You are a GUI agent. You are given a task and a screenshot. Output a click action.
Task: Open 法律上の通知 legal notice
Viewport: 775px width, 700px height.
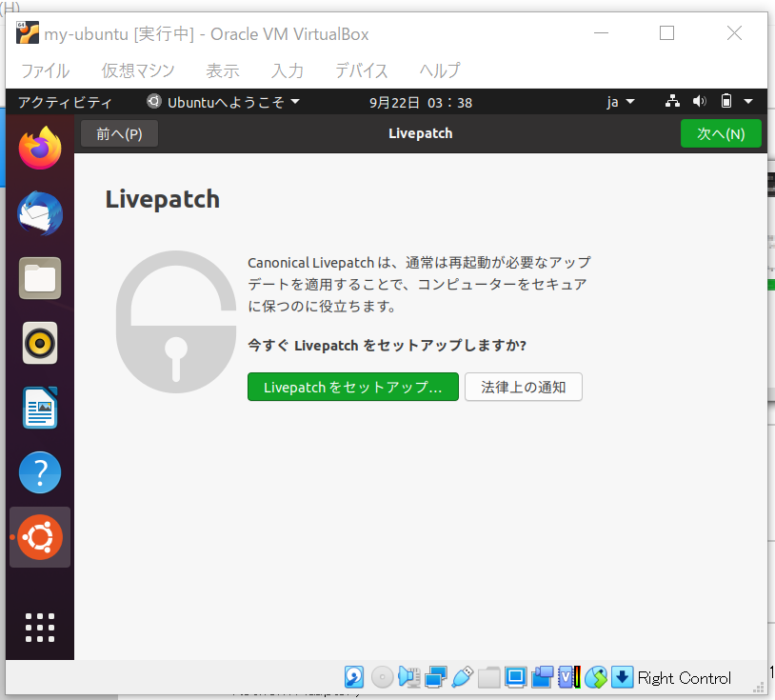pyautogui.click(x=524, y=387)
